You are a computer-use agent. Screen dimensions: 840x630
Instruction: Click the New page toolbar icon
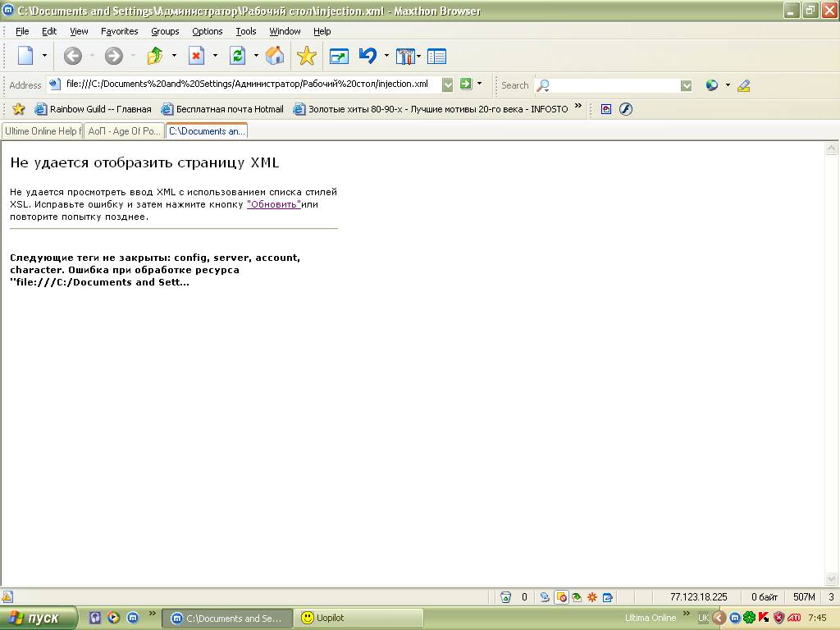click(25, 56)
